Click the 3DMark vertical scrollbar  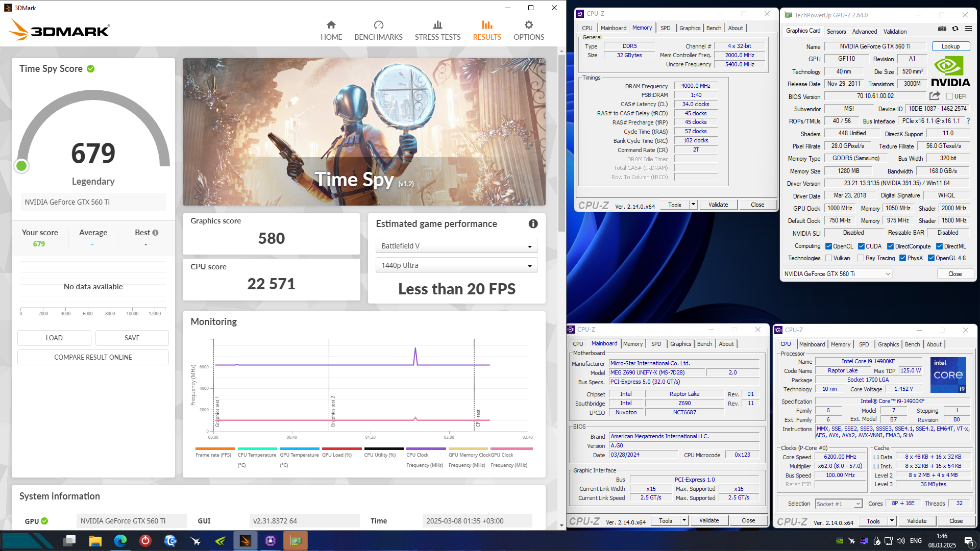pyautogui.click(x=561, y=143)
